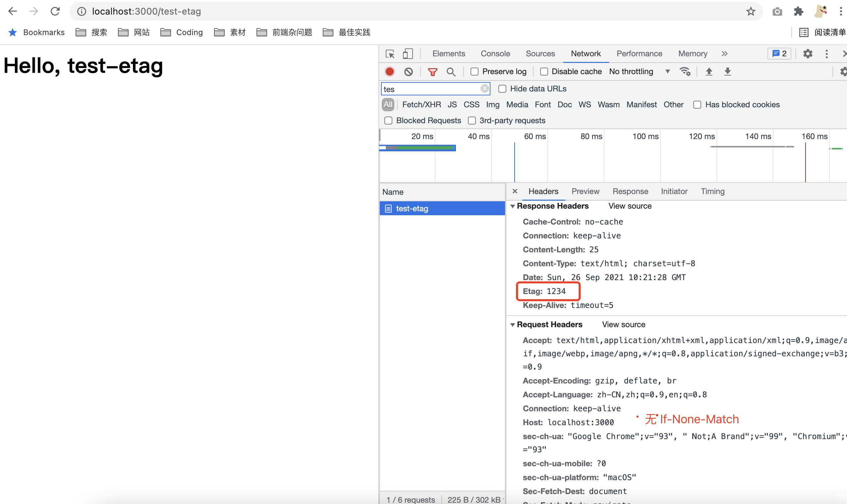This screenshot has width=847, height=504.
Task: Open network conditions Wi-Fi icon
Action: (x=685, y=72)
